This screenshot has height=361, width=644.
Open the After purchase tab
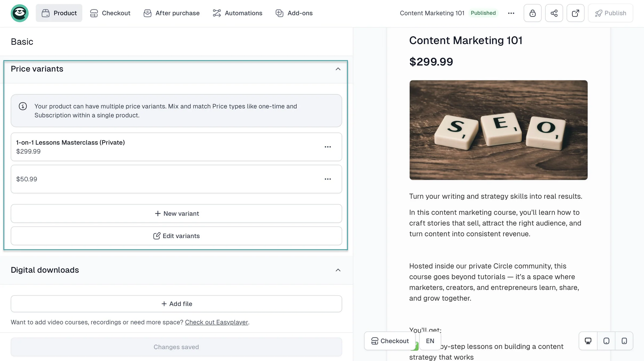click(x=171, y=13)
